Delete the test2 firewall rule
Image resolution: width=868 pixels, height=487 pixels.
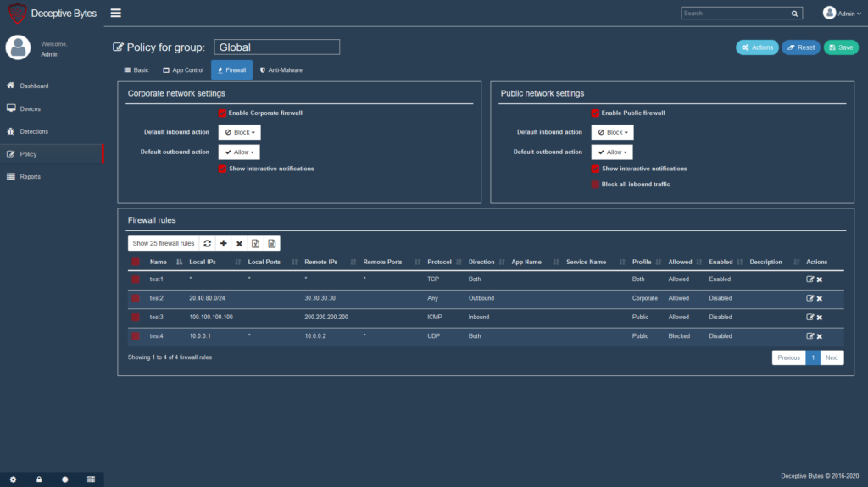click(x=820, y=299)
